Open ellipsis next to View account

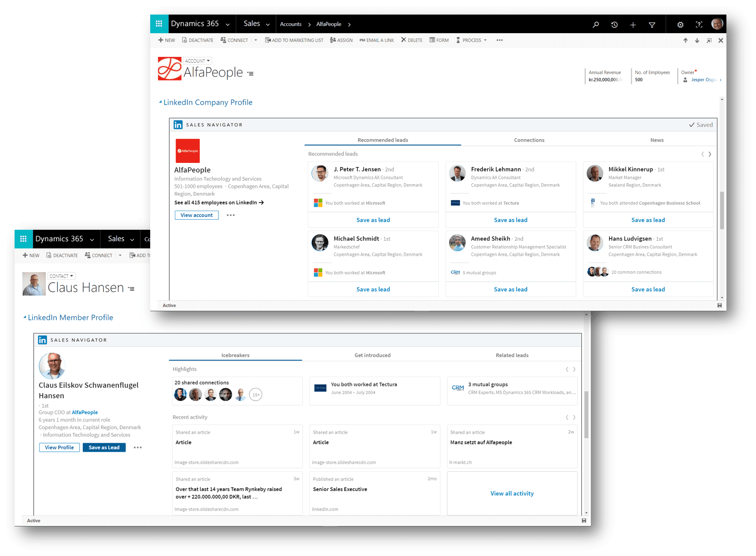pyautogui.click(x=231, y=215)
